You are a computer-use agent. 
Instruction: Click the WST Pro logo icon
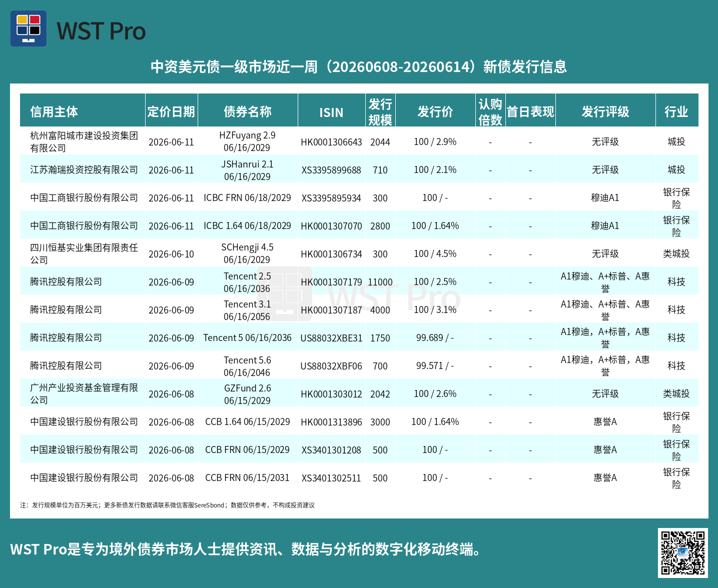point(29,28)
